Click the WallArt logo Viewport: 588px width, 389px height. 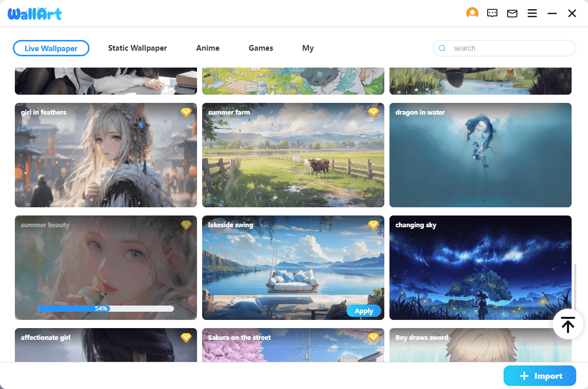pyautogui.click(x=35, y=14)
